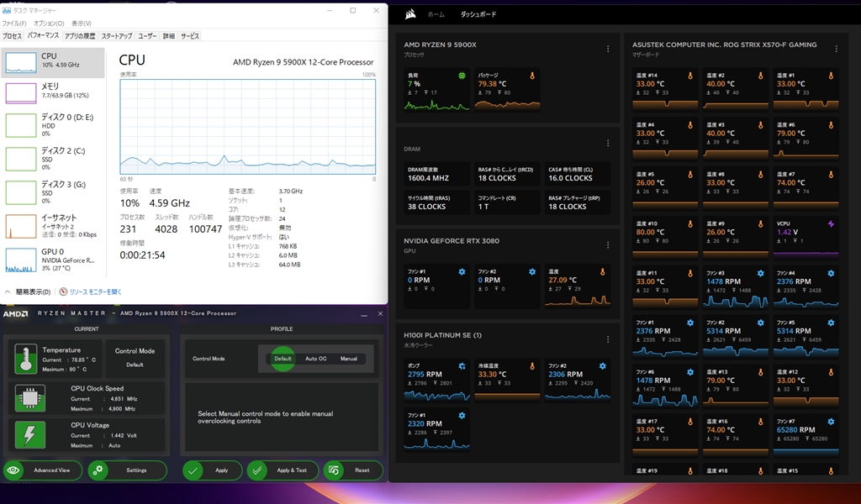Click thermometer icon on motherboard 温度 #6 79.00 °C tile

tap(831, 125)
